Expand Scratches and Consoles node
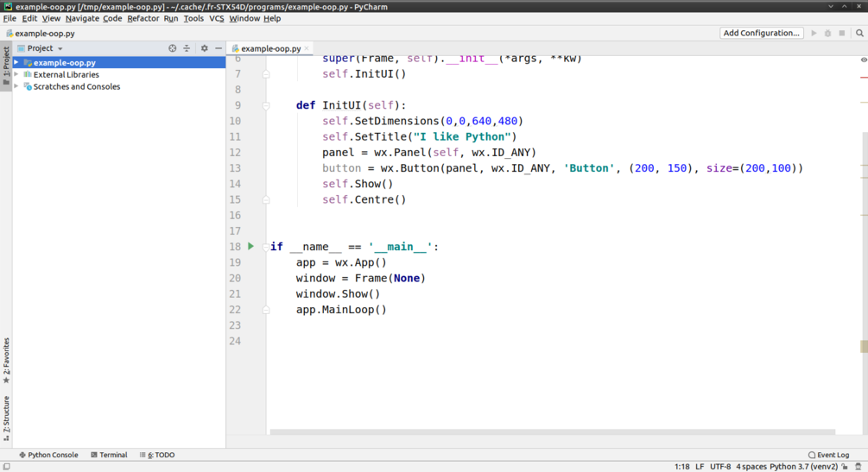Image resolution: width=868 pixels, height=472 pixels. pyautogui.click(x=16, y=86)
